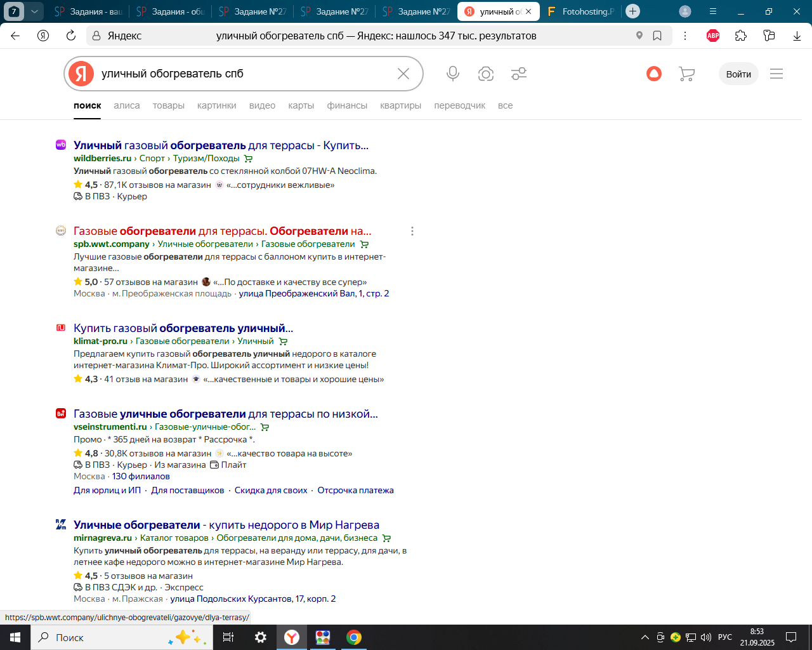Screen dimensions: 812x650
Task: Go back in browser history
Action: coord(15,36)
